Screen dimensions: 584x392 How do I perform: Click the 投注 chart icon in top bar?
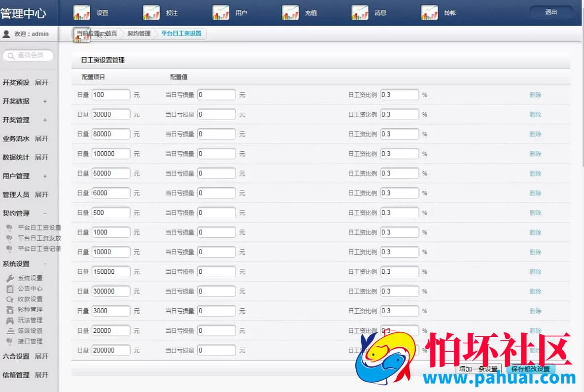point(151,12)
